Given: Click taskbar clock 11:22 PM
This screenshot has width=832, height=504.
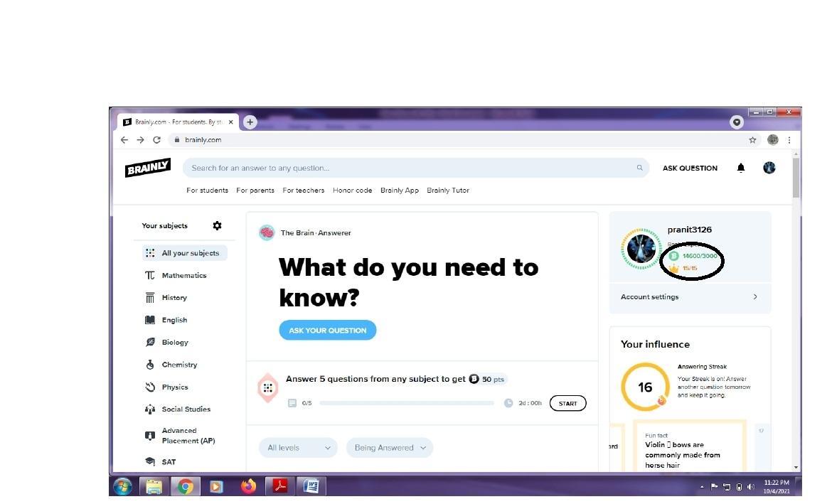Looking at the screenshot, I should pyautogui.click(x=777, y=486).
